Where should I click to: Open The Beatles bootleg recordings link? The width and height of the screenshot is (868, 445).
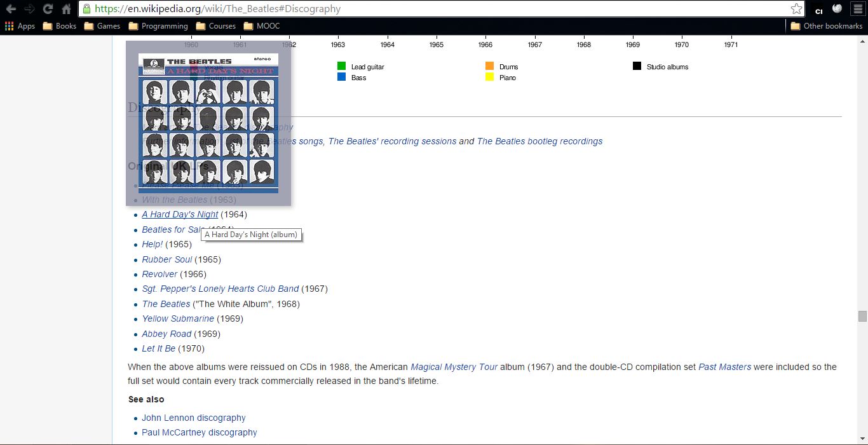click(x=539, y=141)
